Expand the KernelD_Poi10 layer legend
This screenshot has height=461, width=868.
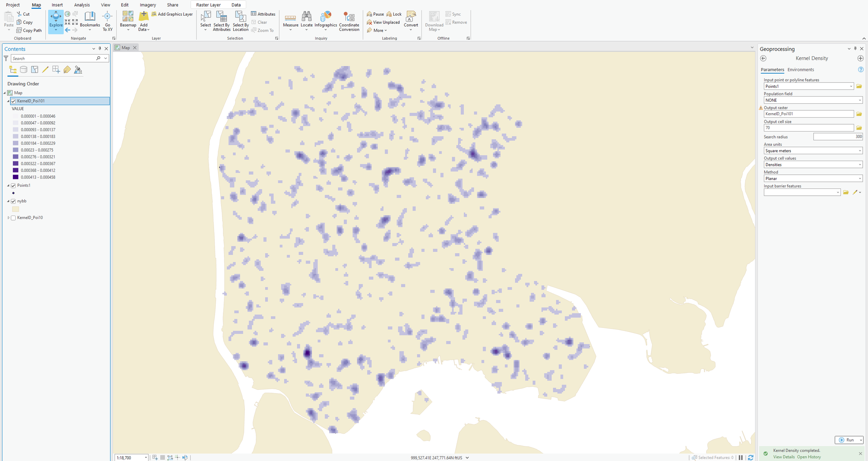point(8,218)
